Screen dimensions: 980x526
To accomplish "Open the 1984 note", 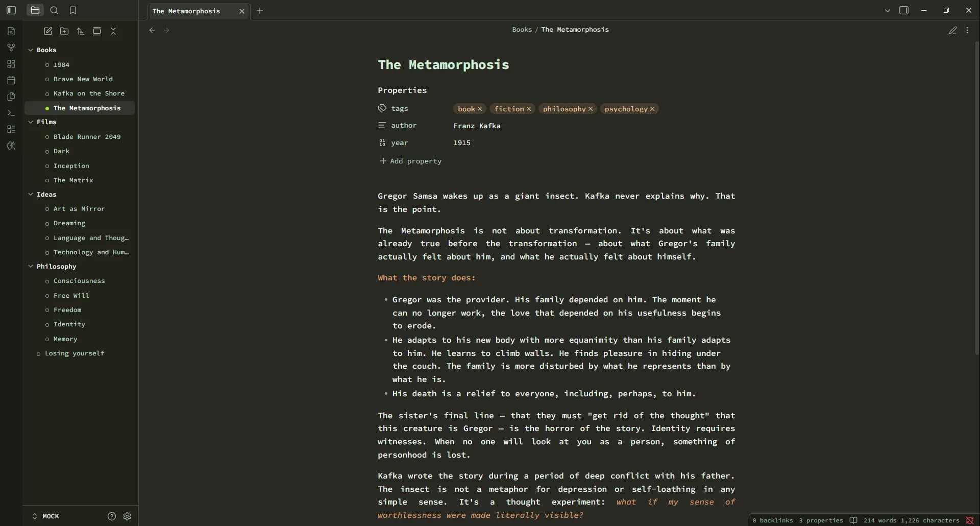I will pyautogui.click(x=61, y=65).
